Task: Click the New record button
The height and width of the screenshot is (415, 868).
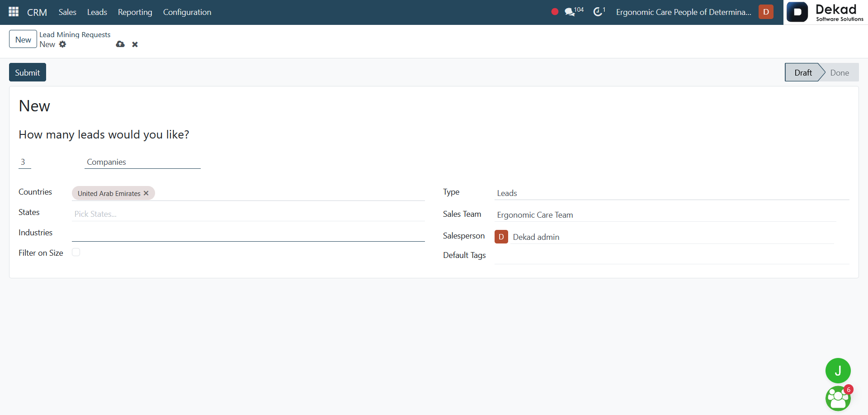Action: pyautogui.click(x=23, y=39)
